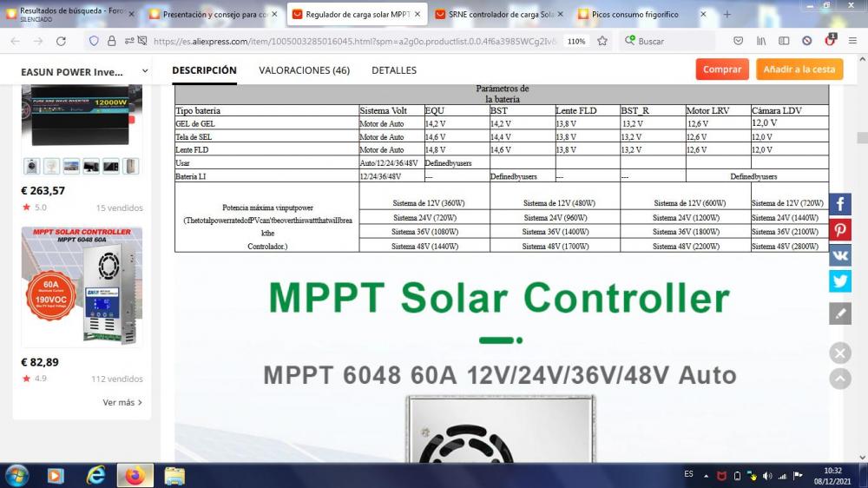Open Action Center flag icon
This screenshot has width=868, height=488.
[798, 476]
